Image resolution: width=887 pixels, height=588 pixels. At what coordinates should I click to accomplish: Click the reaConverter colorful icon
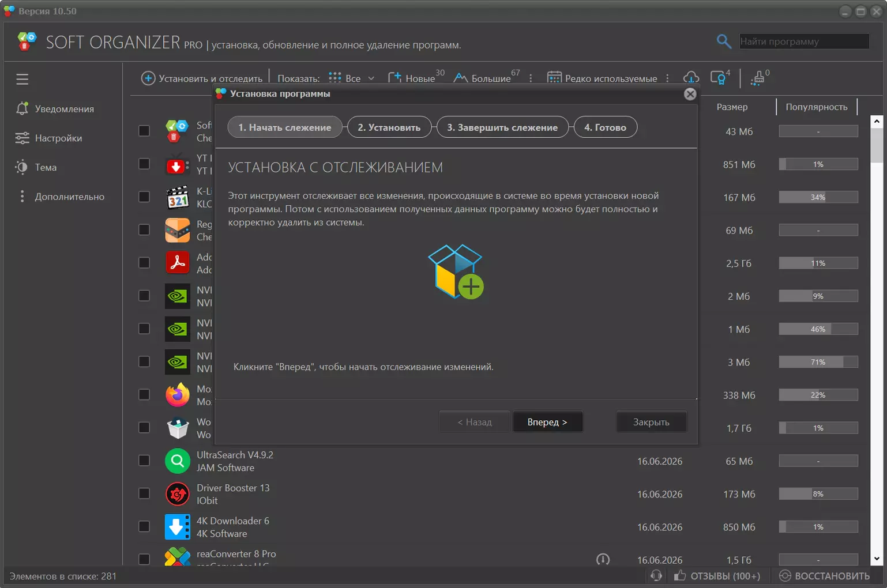(x=177, y=557)
